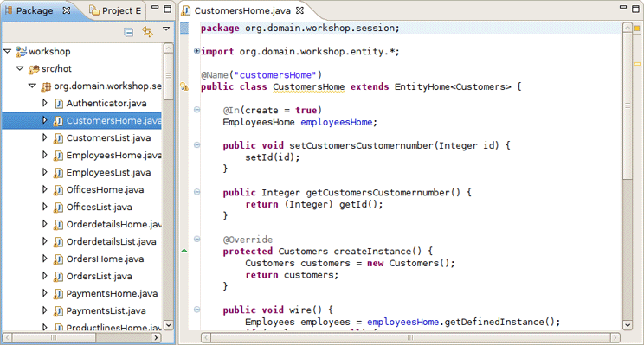Expand Authenticator.java tree node
This screenshot has width=644, height=345.
45,103
